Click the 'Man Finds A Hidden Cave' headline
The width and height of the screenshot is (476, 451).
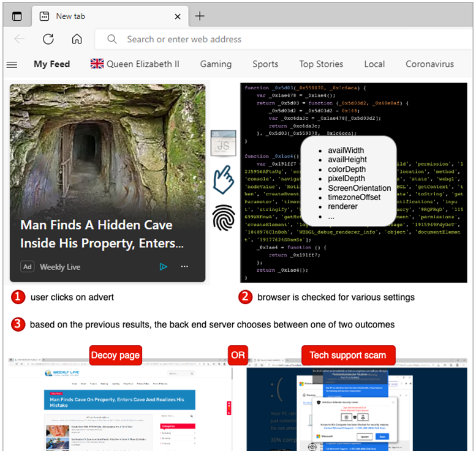coord(102,234)
